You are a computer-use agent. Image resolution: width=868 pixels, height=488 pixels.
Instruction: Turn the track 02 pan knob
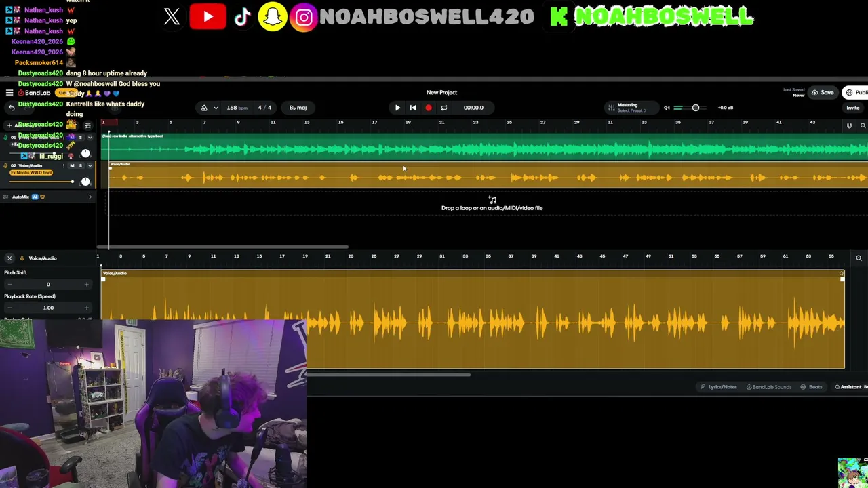coord(85,182)
